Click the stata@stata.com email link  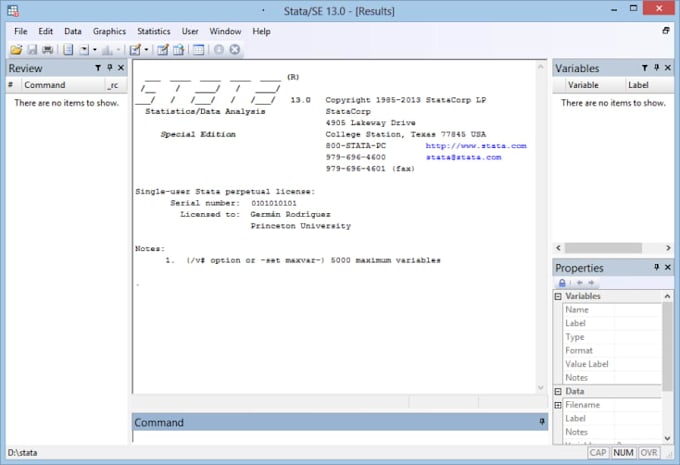pos(464,157)
